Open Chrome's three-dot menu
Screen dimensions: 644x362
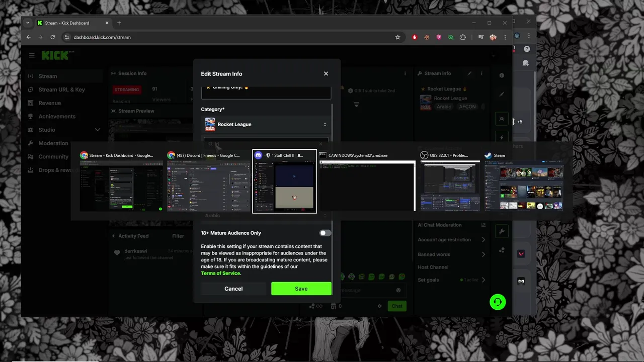point(505,37)
